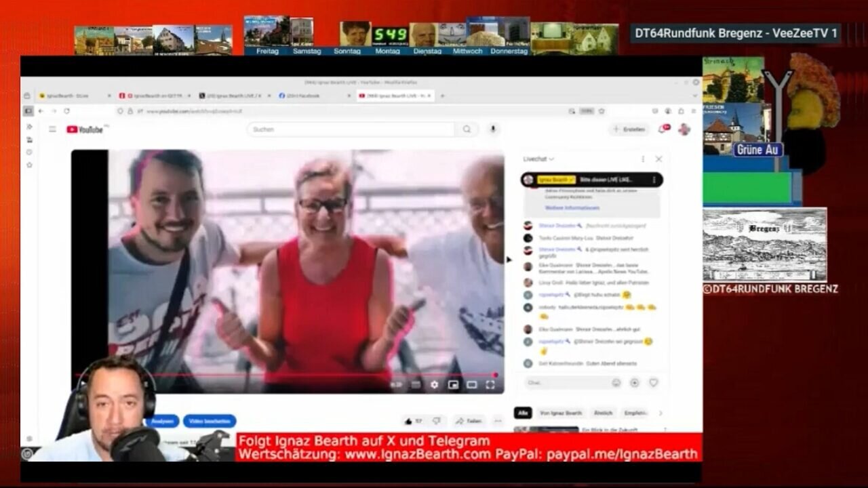Click the YouTube logo
Viewport: 868px width, 488px height.
pyautogui.click(x=85, y=129)
